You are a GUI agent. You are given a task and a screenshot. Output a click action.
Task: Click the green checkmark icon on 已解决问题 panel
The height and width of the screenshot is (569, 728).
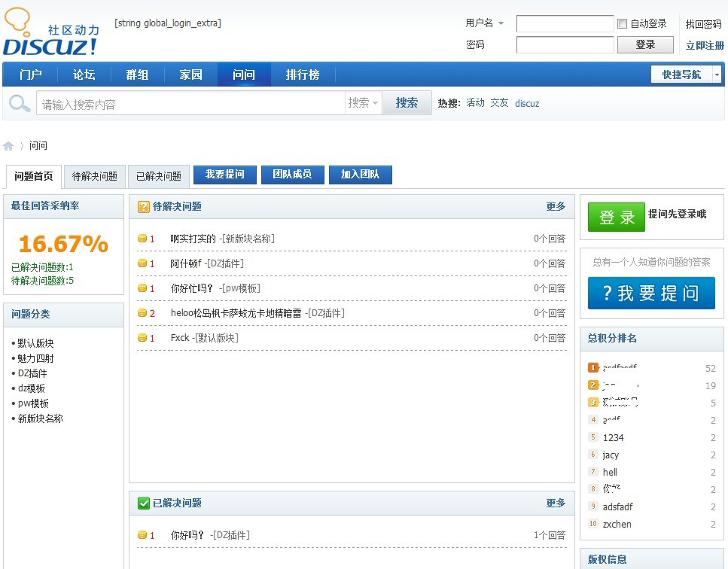point(143,504)
